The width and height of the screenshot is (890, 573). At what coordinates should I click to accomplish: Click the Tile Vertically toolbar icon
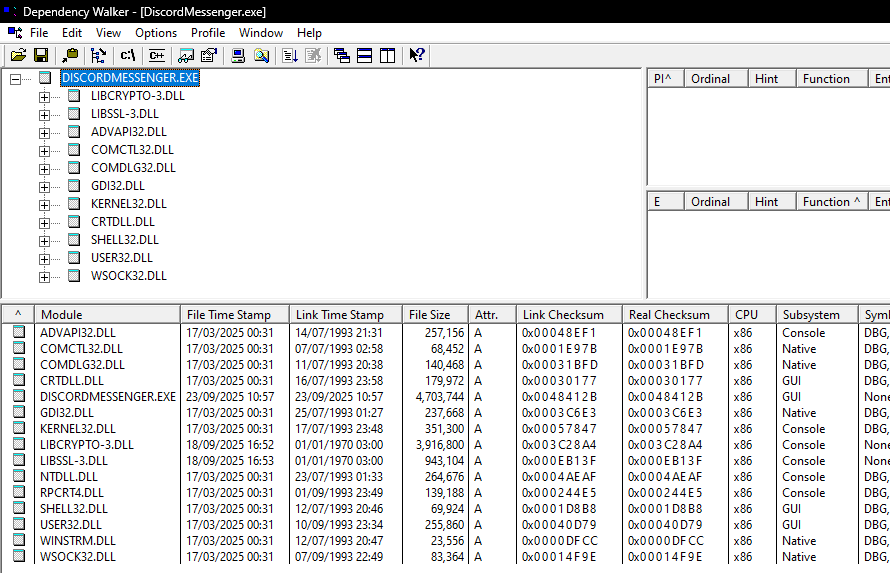[x=387, y=56]
